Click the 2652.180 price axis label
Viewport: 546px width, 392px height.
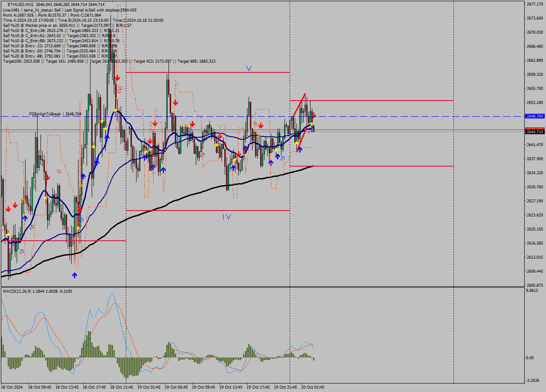pyautogui.click(x=534, y=103)
